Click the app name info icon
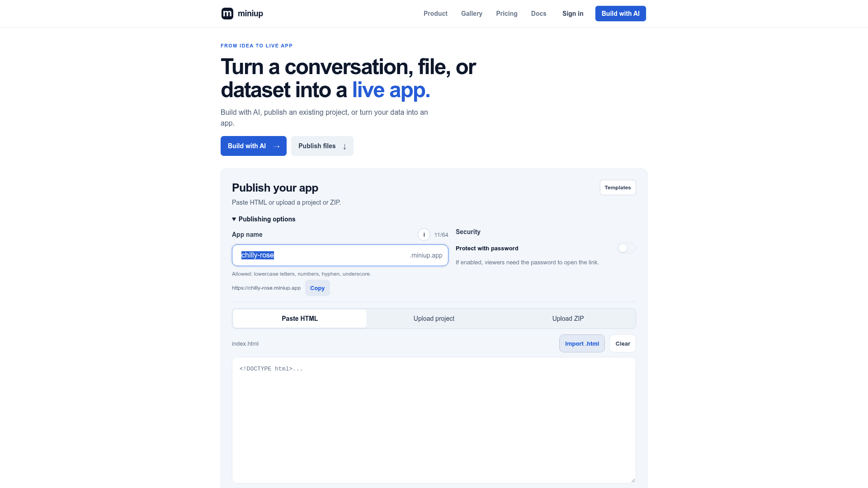The height and width of the screenshot is (488, 868). pyautogui.click(x=424, y=235)
